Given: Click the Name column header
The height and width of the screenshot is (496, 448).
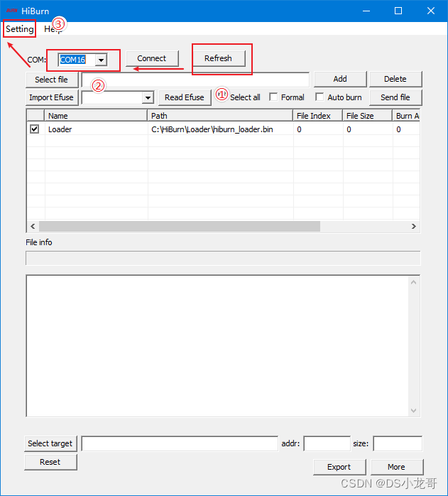Looking at the screenshot, I should point(96,116).
